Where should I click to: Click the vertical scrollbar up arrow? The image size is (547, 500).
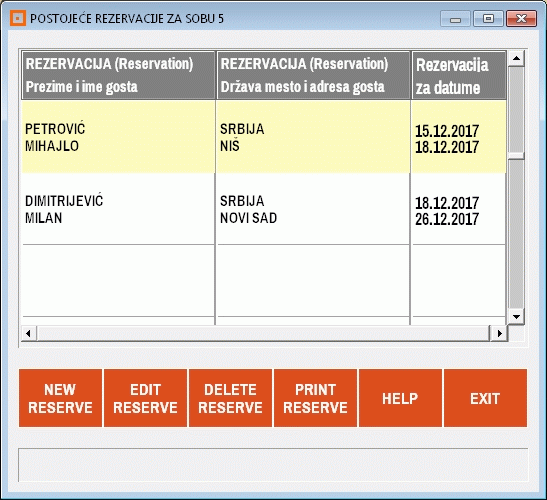click(x=516, y=59)
